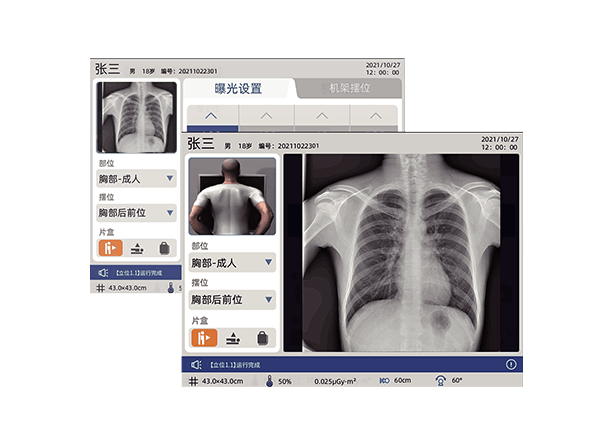Screen dimensions: 600x444
Task: Select wall-stand cassette icon in front window
Action: click(204, 338)
